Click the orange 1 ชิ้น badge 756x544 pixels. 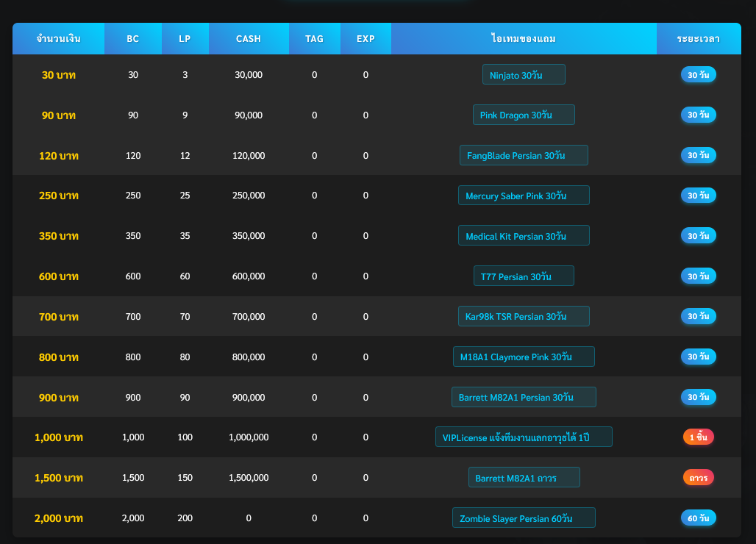coord(698,437)
